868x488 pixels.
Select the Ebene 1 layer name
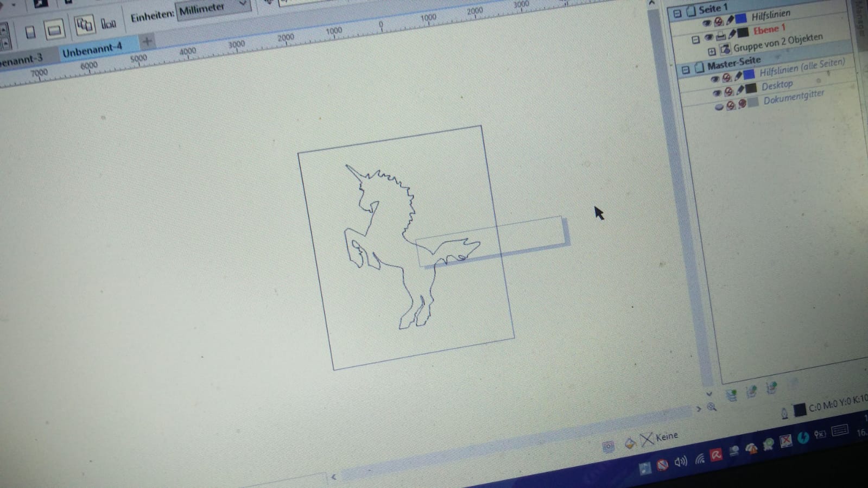[x=769, y=29]
